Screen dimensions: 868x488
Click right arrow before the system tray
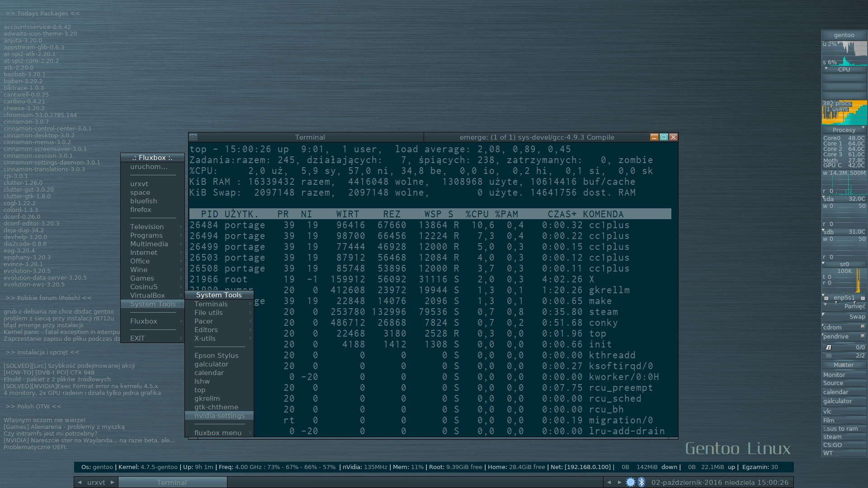[619, 482]
